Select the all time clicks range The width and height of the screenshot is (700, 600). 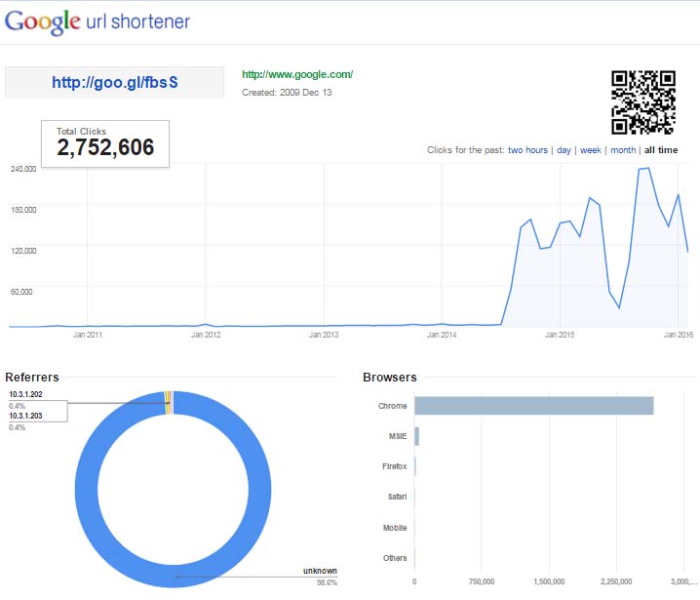click(661, 150)
